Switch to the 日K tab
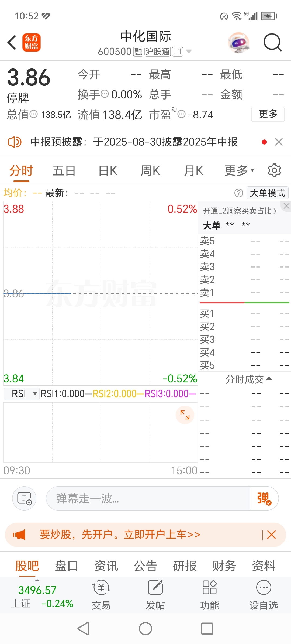The image size is (291, 644). 108,170
